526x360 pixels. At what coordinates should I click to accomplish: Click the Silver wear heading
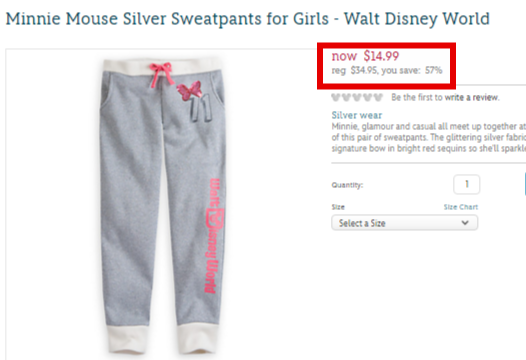(357, 115)
